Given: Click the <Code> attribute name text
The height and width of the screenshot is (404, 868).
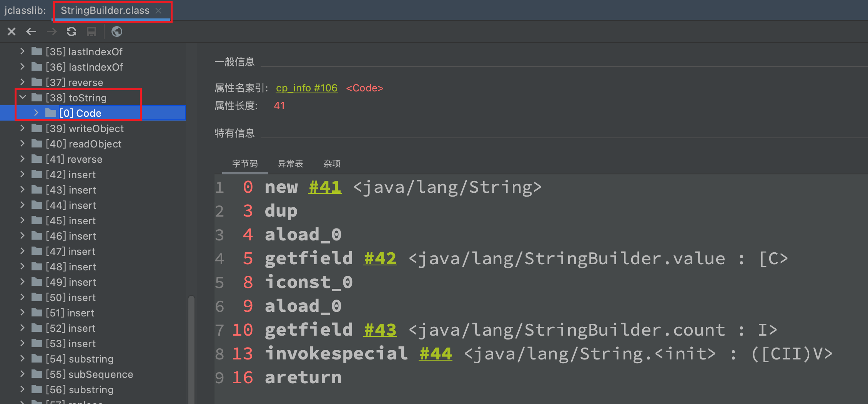Looking at the screenshot, I should 365,88.
